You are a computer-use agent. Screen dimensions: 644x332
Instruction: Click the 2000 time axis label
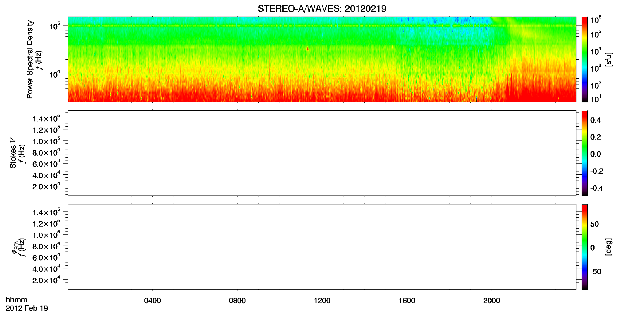492,301
